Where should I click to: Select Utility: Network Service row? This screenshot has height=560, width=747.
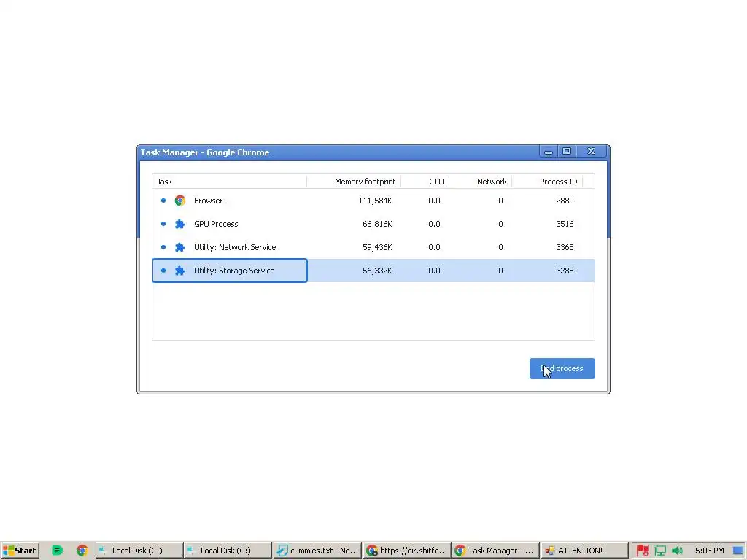pos(373,247)
